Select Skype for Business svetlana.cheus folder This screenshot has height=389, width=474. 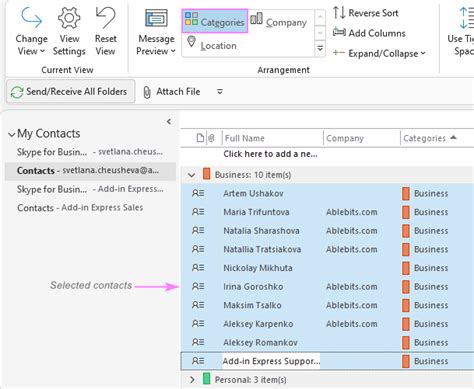90,152
